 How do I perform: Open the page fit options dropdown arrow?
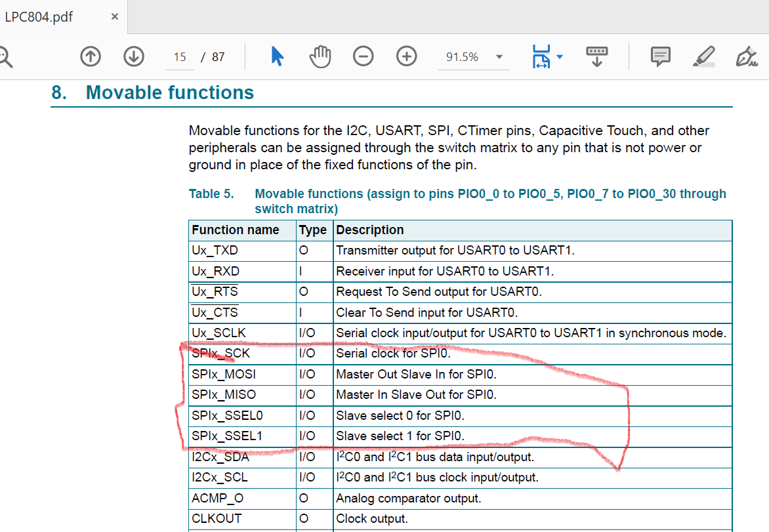click(x=559, y=56)
